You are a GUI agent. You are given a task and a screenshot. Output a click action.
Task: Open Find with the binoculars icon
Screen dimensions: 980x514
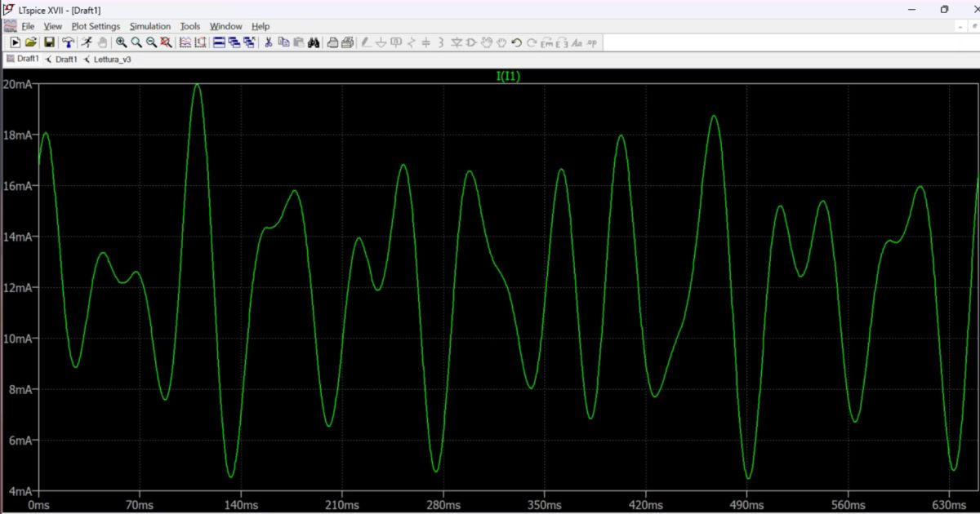[x=314, y=42]
